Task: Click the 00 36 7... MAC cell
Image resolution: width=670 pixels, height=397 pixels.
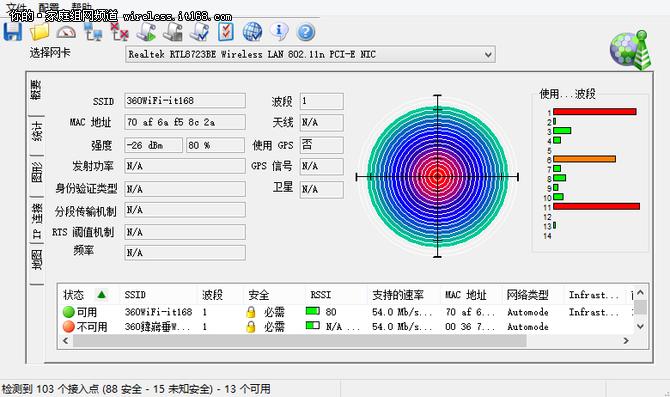Action: pos(469,327)
